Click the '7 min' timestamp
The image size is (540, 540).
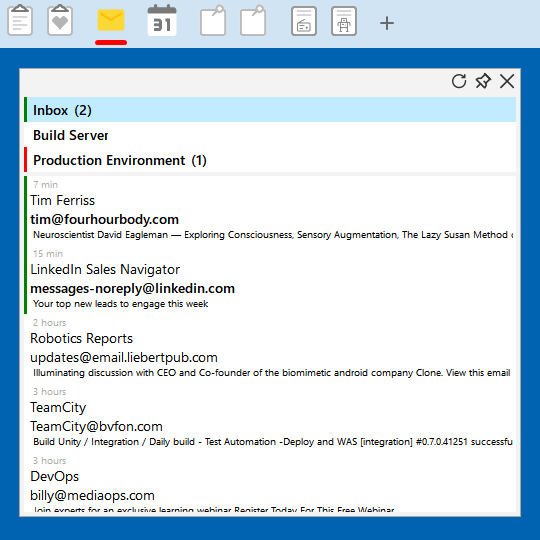click(45, 185)
